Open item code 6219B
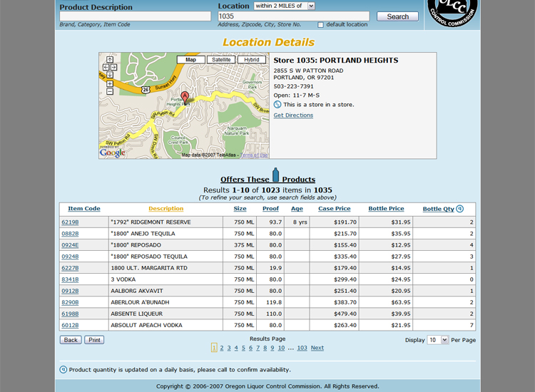 70,222
